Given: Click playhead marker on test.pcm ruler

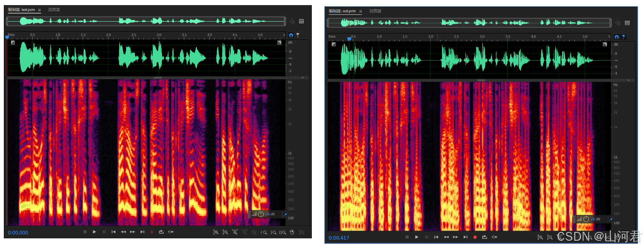Looking at the screenshot, I should coord(7,37).
